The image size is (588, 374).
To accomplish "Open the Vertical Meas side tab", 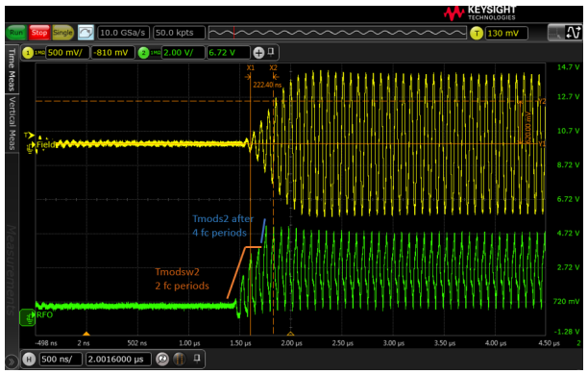I will 12,123.
